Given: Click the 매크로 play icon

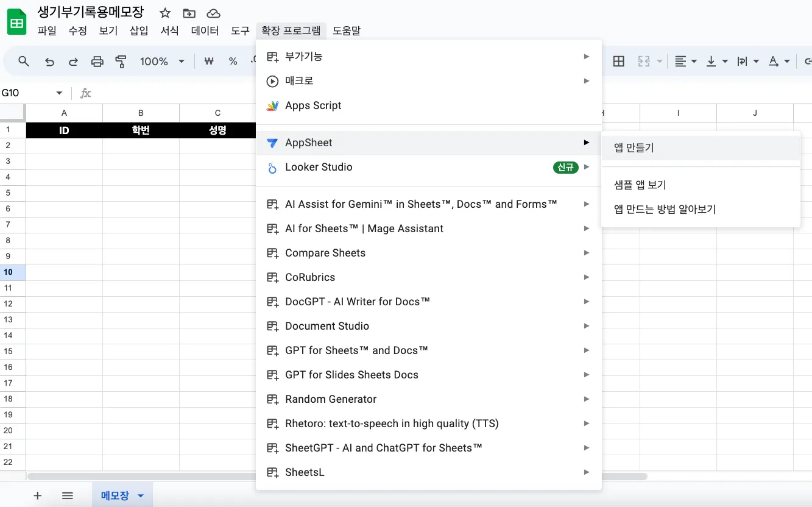Looking at the screenshot, I should tap(273, 81).
